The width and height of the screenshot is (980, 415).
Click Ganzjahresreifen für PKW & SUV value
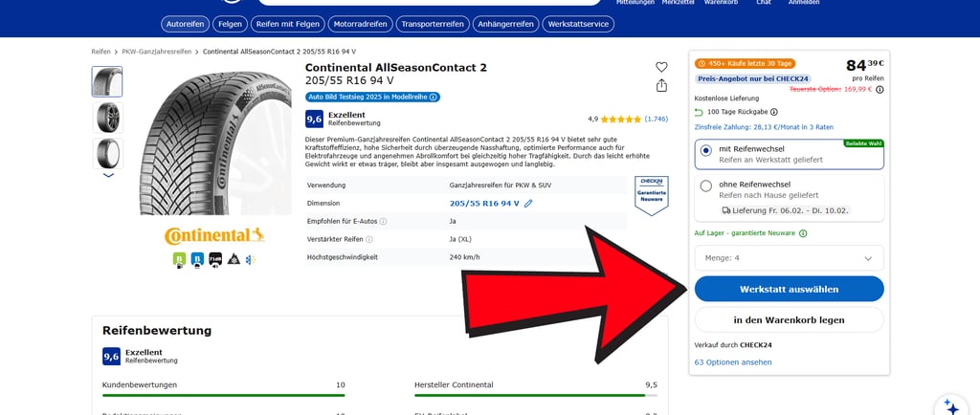coord(500,186)
